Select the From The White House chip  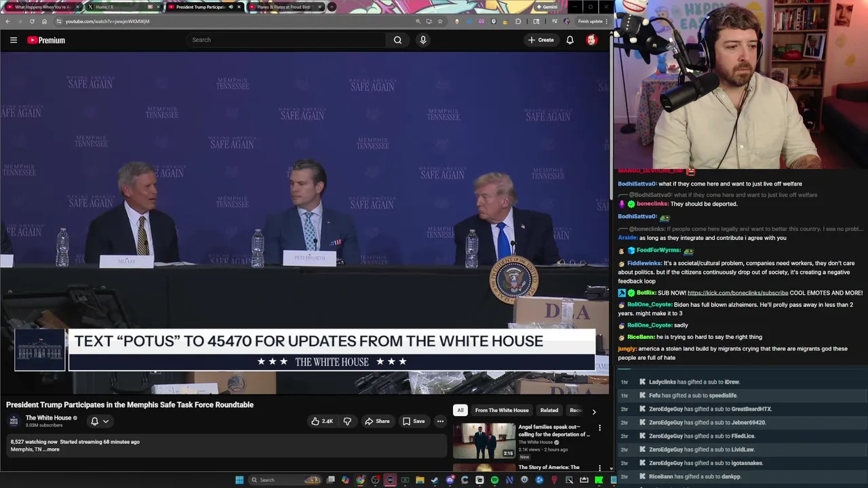pos(502,410)
